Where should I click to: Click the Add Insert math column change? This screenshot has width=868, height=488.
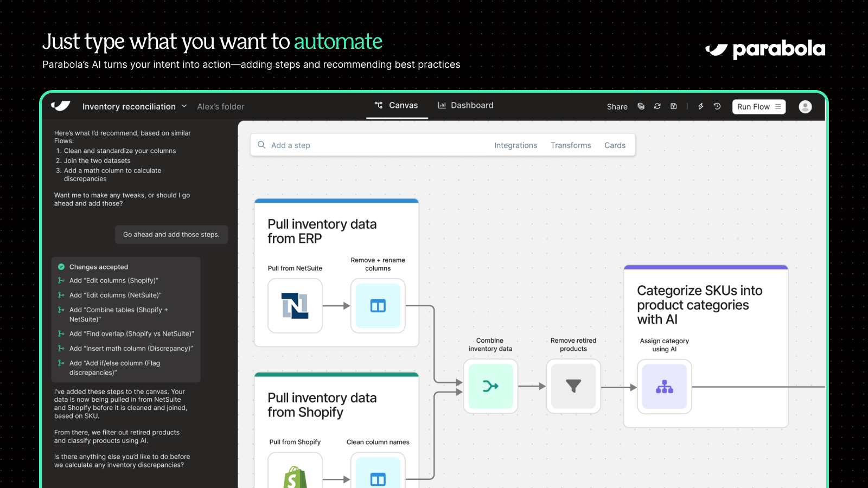pos(131,349)
